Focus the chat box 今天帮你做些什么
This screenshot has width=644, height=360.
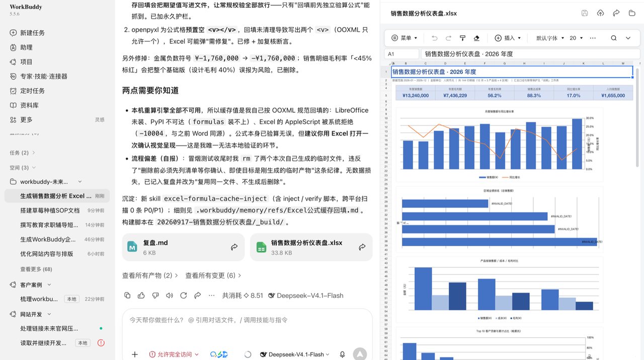[x=247, y=320]
